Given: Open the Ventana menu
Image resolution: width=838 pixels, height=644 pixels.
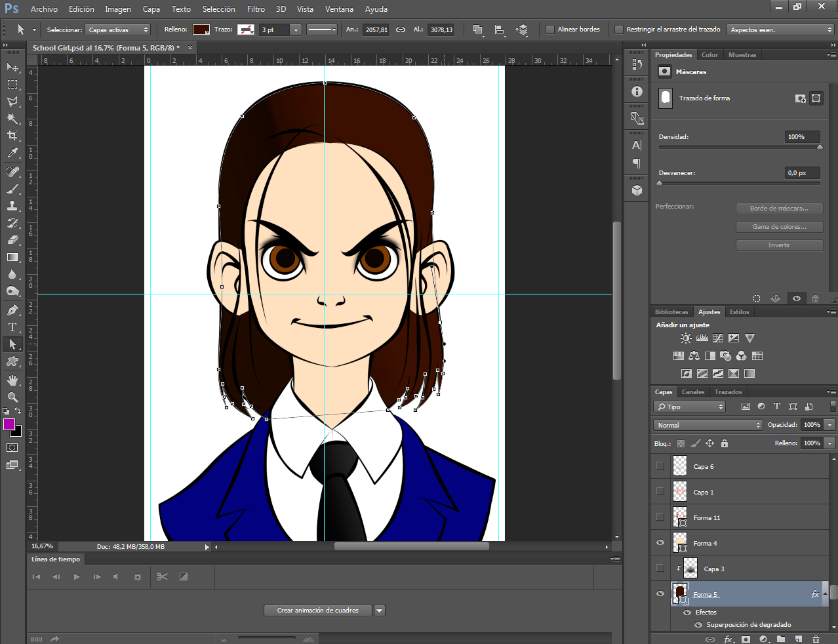Looking at the screenshot, I should click(339, 9).
